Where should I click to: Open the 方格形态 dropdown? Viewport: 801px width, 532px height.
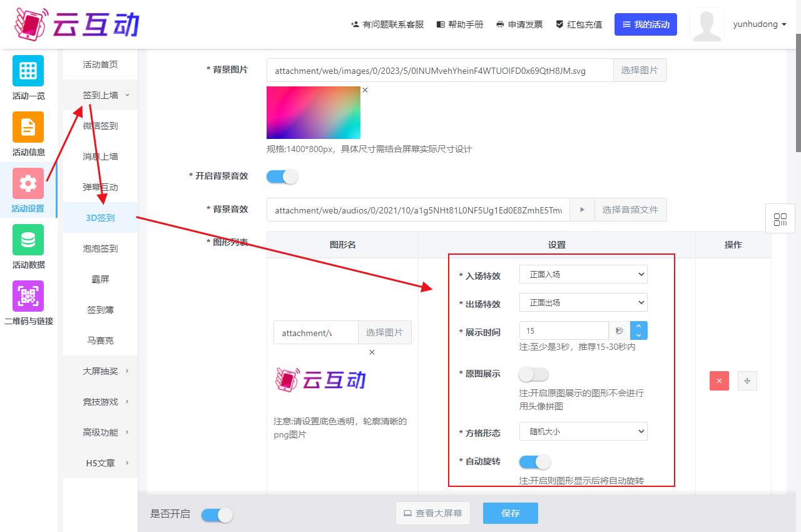583,431
